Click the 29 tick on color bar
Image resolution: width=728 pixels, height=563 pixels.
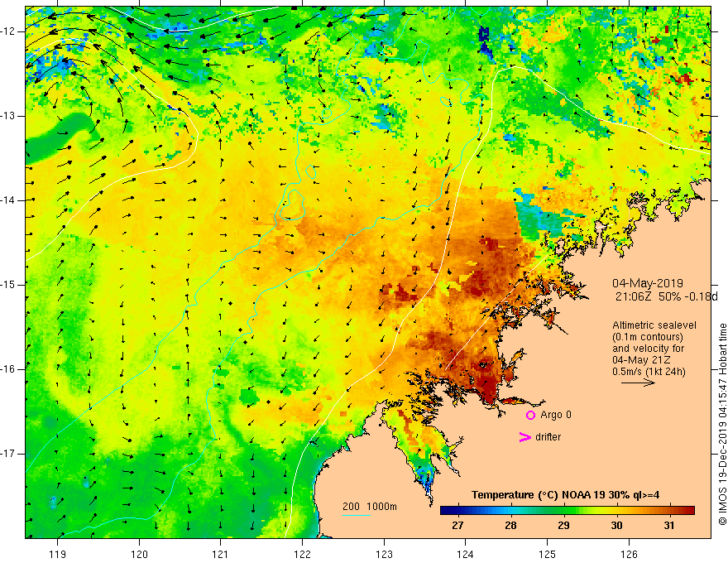pyautogui.click(x=563, y=526)
